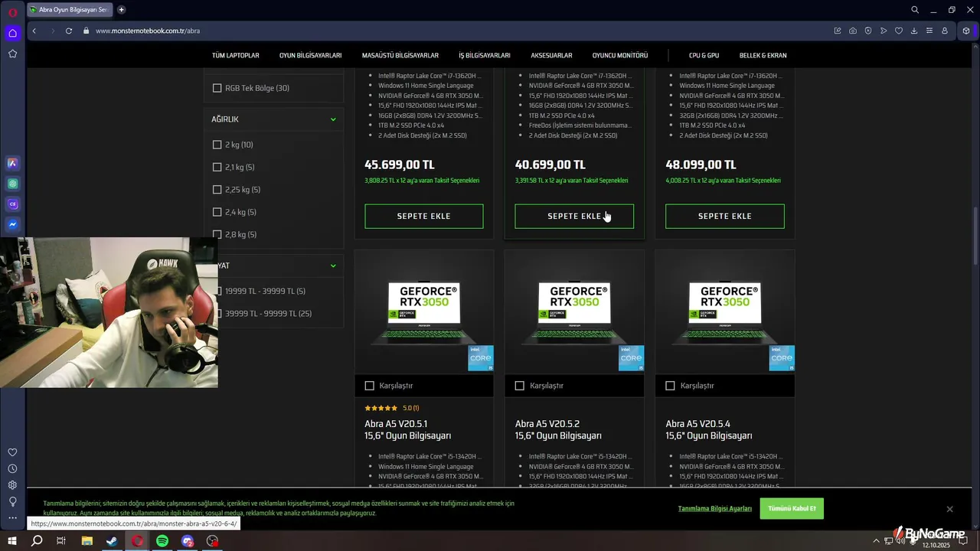
Task: Open tab search magnifier icon
Action: (915, 10)
